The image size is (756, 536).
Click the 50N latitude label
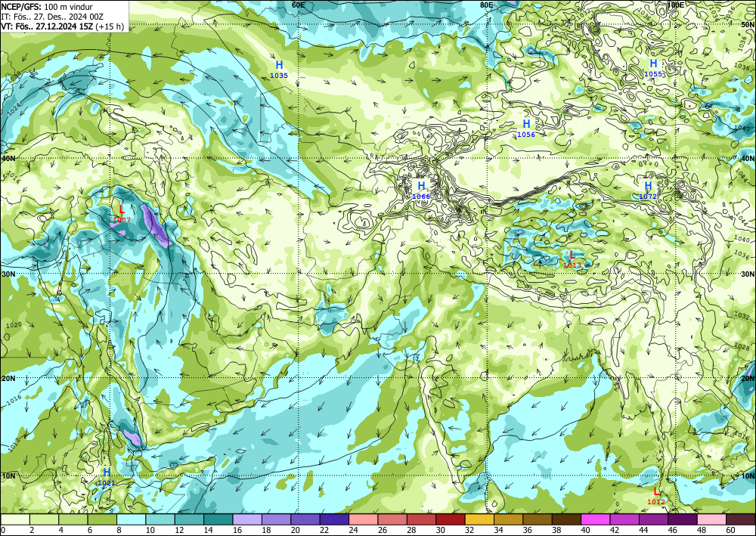748,23
